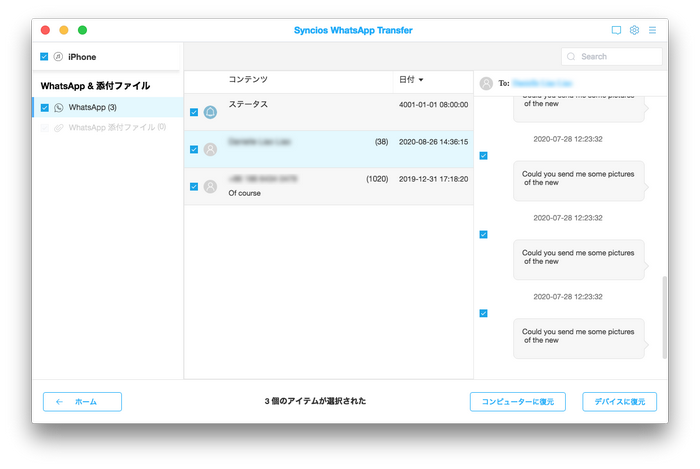
Task: Open settings via the gear icon
Action: pos(634,30)
